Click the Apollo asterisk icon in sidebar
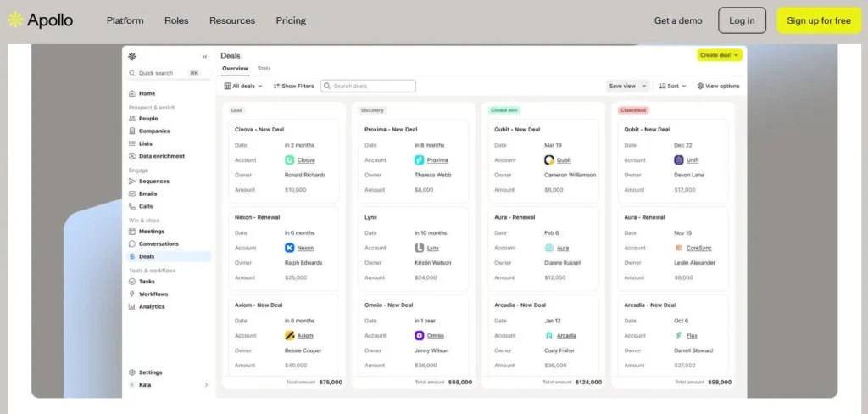Image resolution: width=868 pixels, height=414 pixels. 131,57
